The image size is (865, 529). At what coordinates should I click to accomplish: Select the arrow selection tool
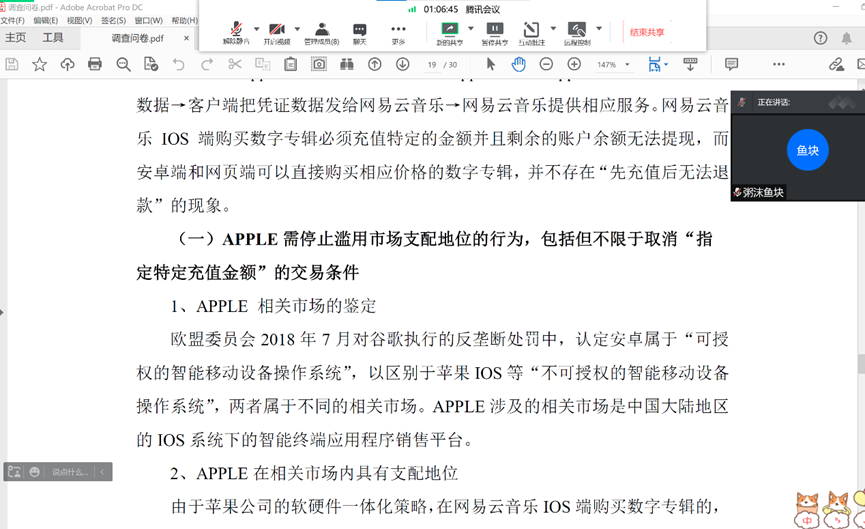point(490,65)
